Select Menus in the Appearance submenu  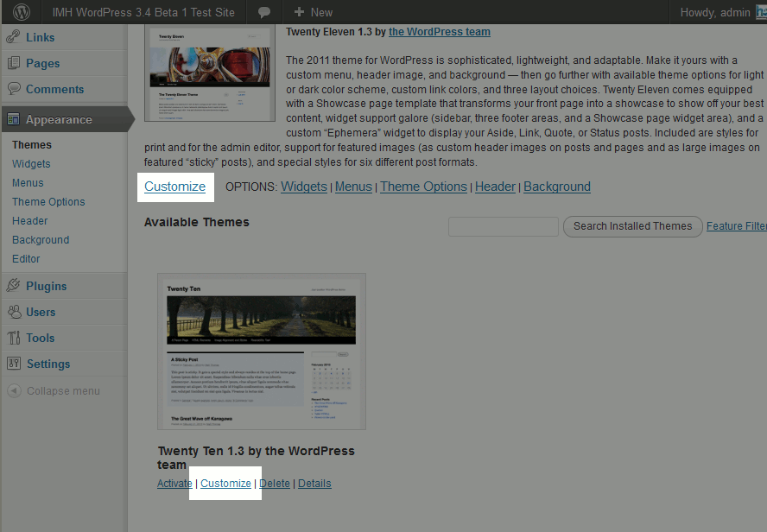[28, 183]
